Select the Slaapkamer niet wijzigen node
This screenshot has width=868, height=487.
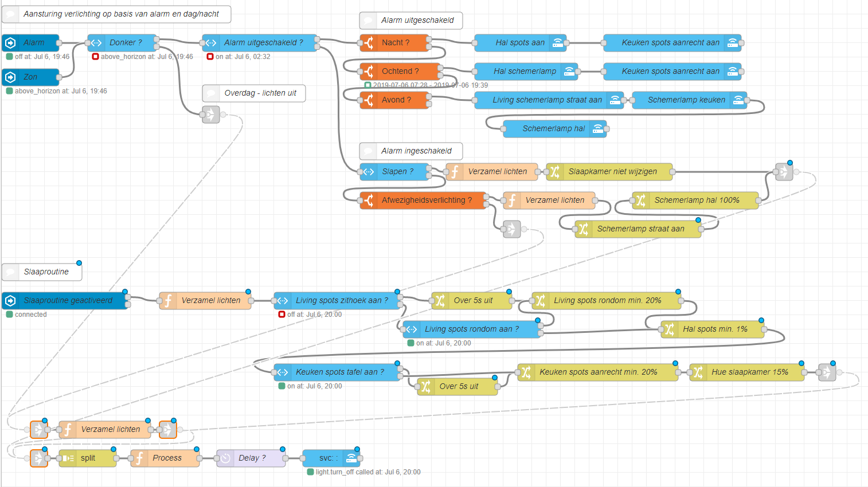pyautogui.click(x=612, y=172)
